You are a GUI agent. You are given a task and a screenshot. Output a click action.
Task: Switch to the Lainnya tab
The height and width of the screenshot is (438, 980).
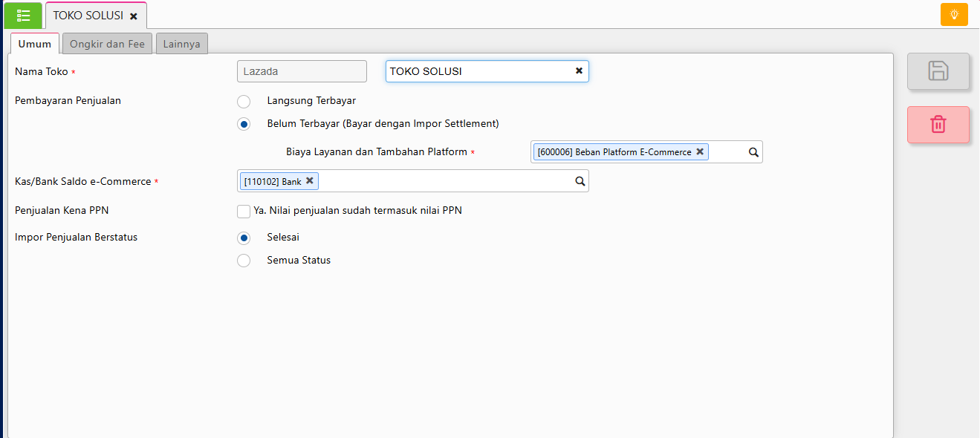[182, 44]
